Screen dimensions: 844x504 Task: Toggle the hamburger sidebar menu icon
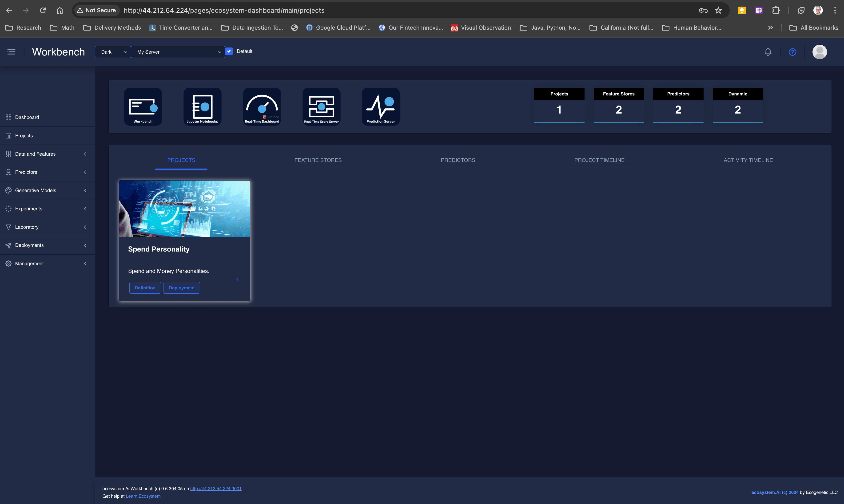pyautogui.click(x=11, y=52)
